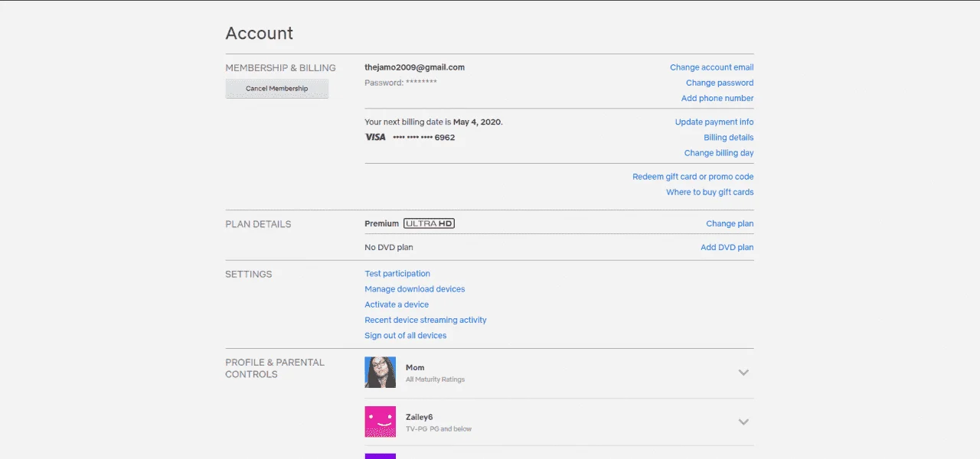Open Change account email link
The image size is (980, 459).
click(x=711, y=67)
